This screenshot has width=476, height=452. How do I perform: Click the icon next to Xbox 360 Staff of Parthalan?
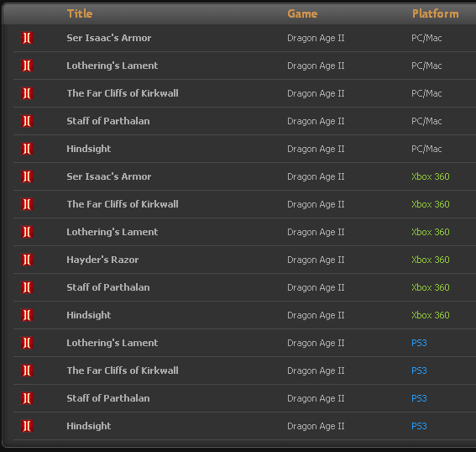27,287
